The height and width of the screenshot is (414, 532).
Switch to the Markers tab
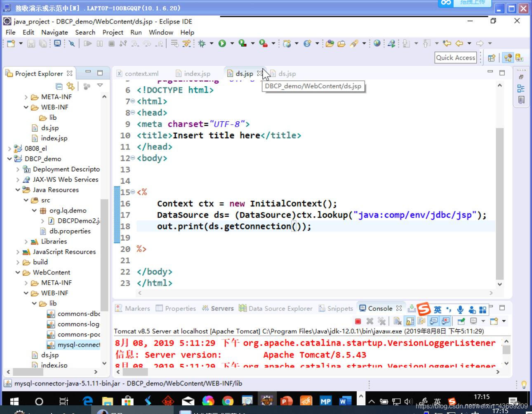pyautogui.click(x=133, y=308)
